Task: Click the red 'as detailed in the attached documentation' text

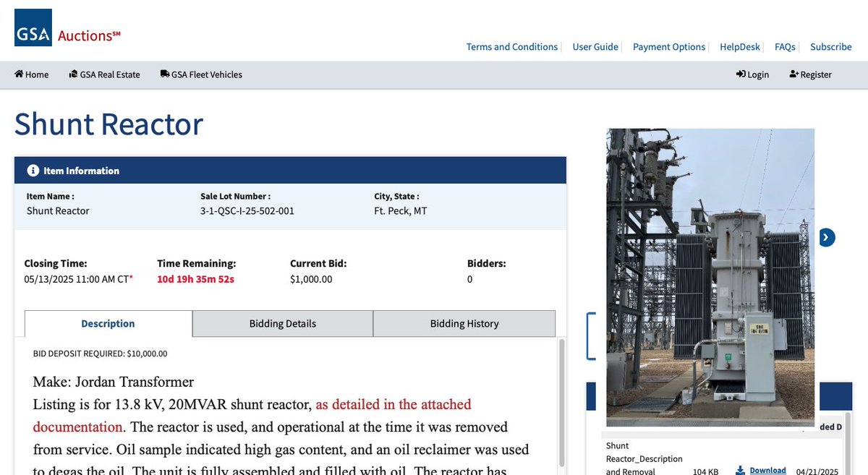Action: (252, 416)
